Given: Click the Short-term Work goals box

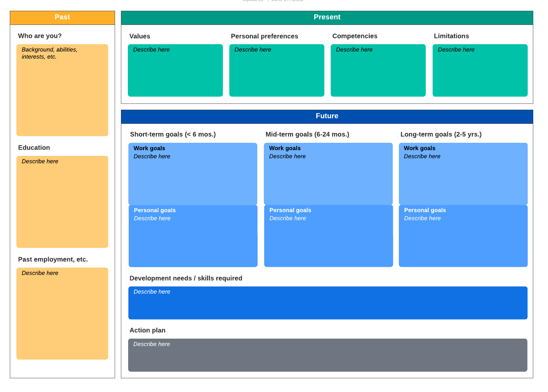Looking at the screenshot, I should 193,174.
